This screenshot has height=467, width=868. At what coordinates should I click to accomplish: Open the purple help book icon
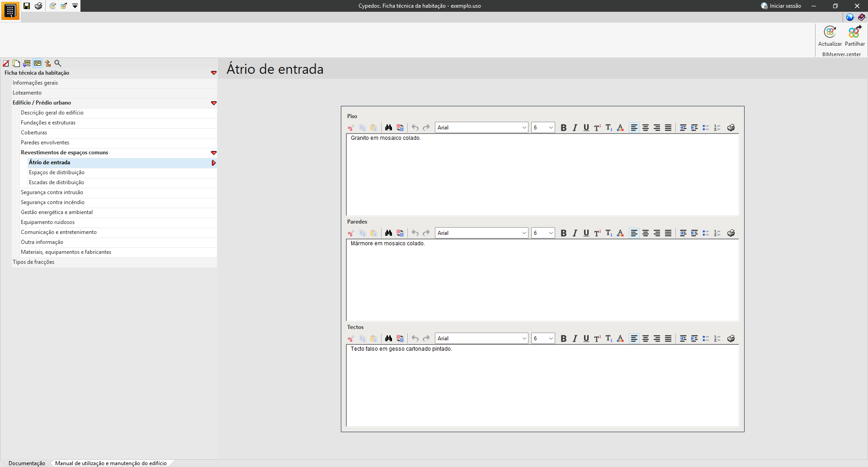pyautogui.click(x=862, y=17)
